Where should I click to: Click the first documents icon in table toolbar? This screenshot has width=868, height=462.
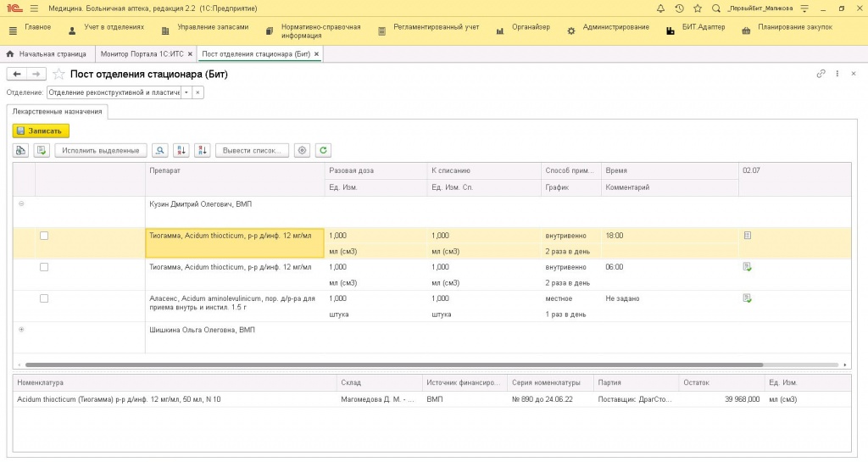20,150
